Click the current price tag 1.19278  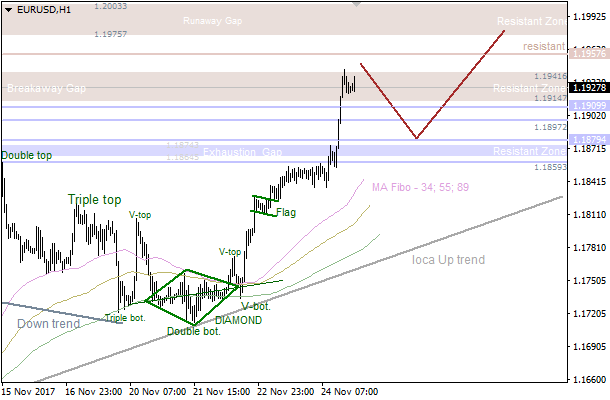[x=587, y=88]
